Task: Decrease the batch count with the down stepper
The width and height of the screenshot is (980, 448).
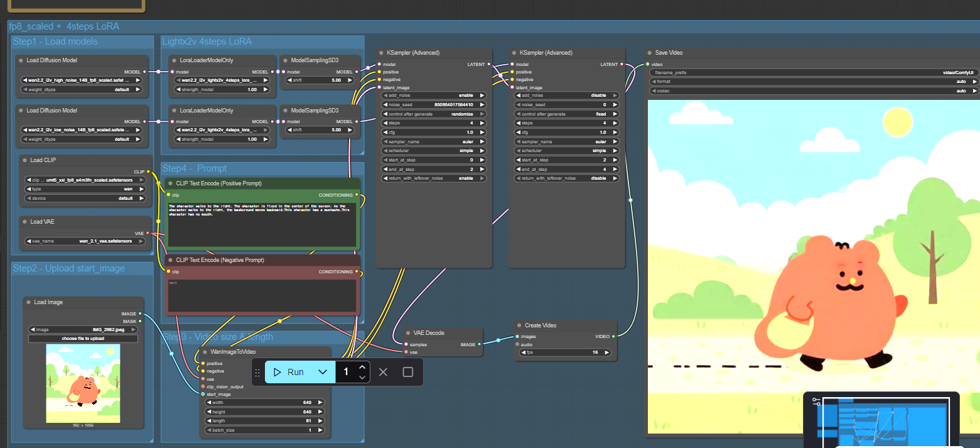Action: pyautogui.click(x=362, y=377)
